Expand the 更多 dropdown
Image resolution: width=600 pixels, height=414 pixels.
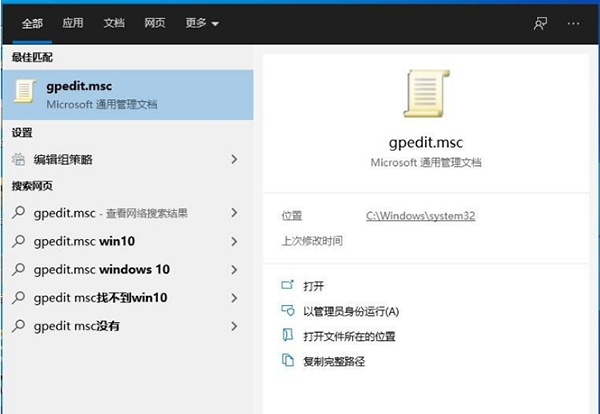click(201, 22)
